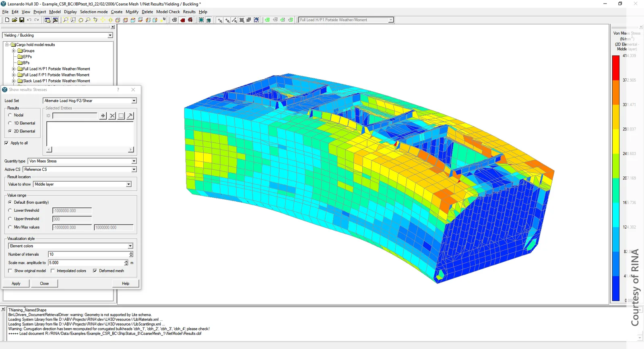644x349 pixels.
Task: Click the zoom magnifier icon in toolbar
Action: pyautogui.click(x=66, y=20)
